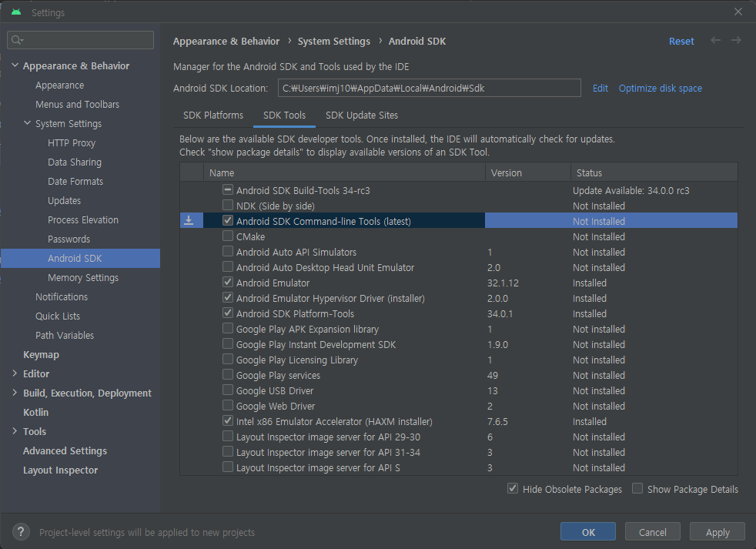Select Google Web Driver row text
756x549 pixels.
(x=276, y=407)
